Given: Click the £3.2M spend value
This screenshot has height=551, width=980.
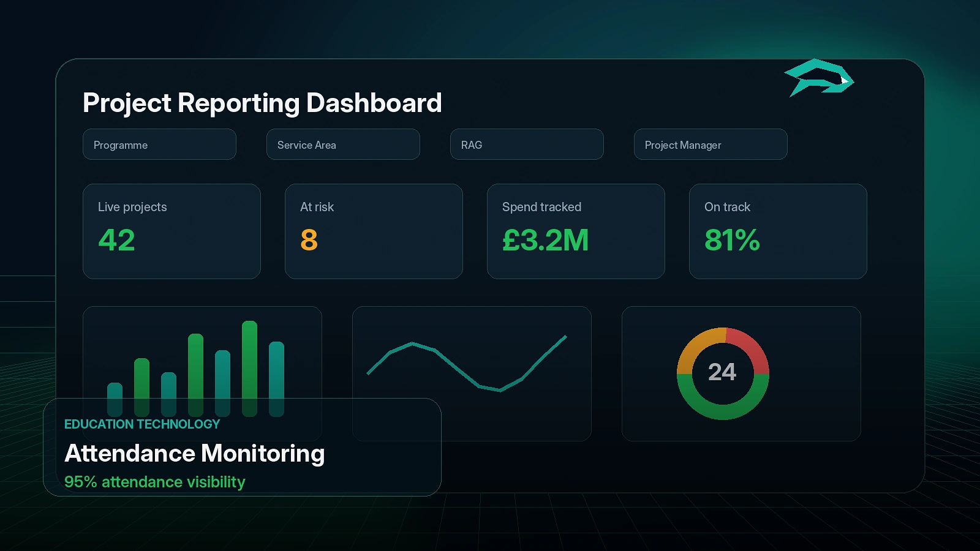Looking at the screenshot, I should click(545, 240).
